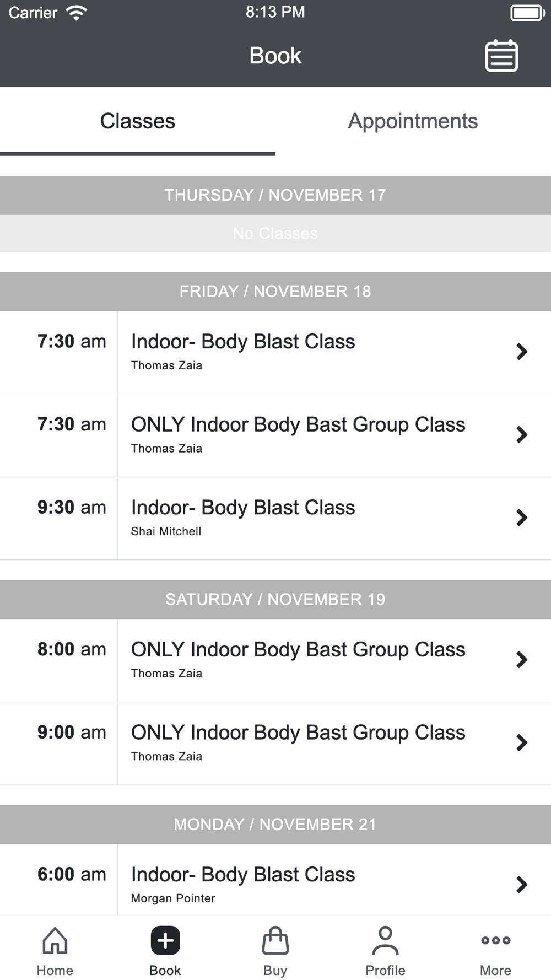Switch to the Appointments tab
The image size is (551, 980).
413,121
